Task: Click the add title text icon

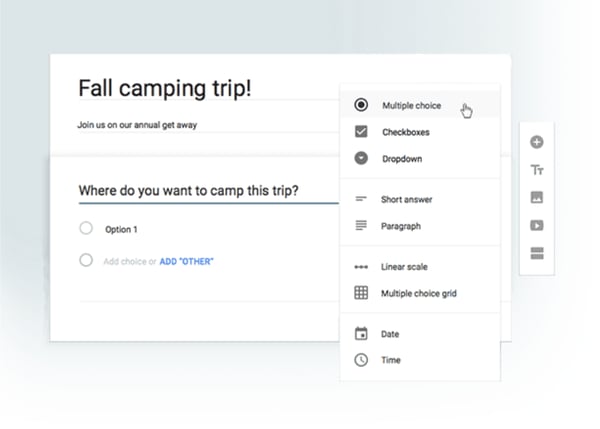Action: [537, 171]
